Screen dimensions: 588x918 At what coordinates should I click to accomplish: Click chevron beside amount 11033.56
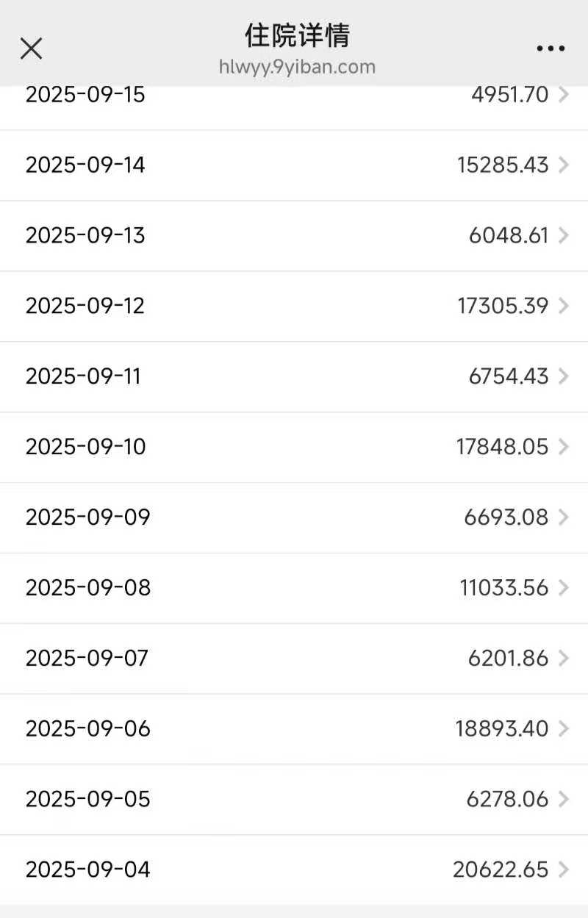pyautogui.click(x=564, y=588)
